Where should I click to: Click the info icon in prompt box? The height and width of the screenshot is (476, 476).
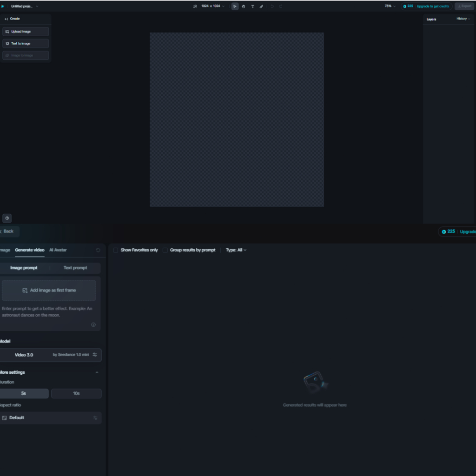pos(93,325)
